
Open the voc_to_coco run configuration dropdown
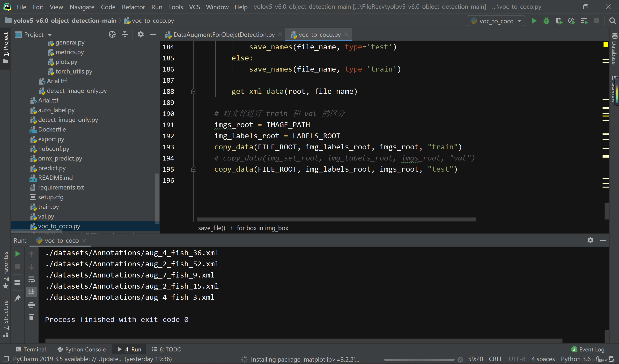click(495, 21)
